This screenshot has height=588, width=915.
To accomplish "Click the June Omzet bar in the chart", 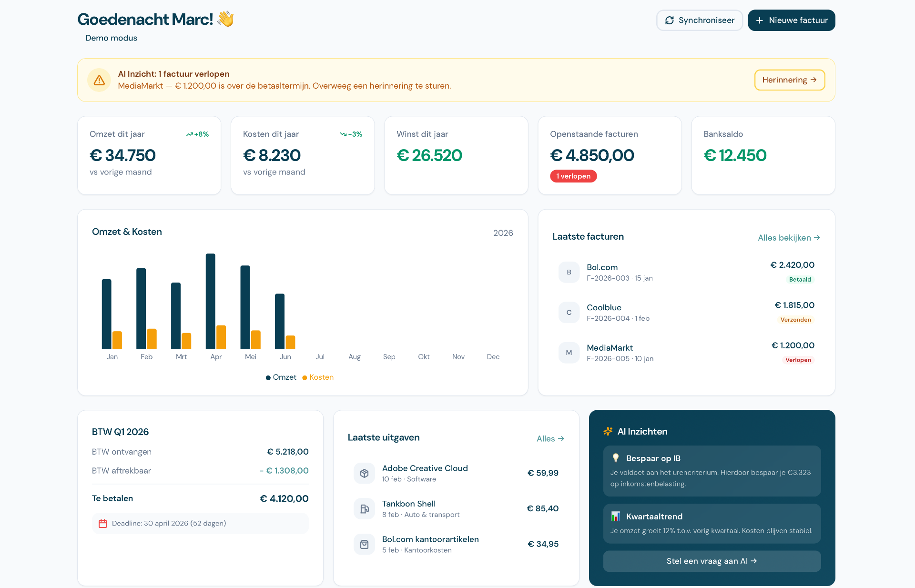I will (280, 322).
